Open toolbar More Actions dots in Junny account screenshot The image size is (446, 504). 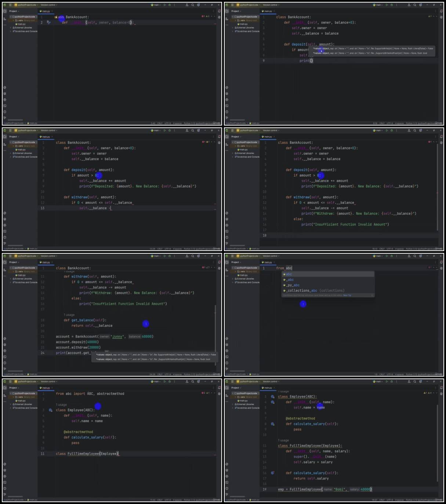(x=174, y=256)
